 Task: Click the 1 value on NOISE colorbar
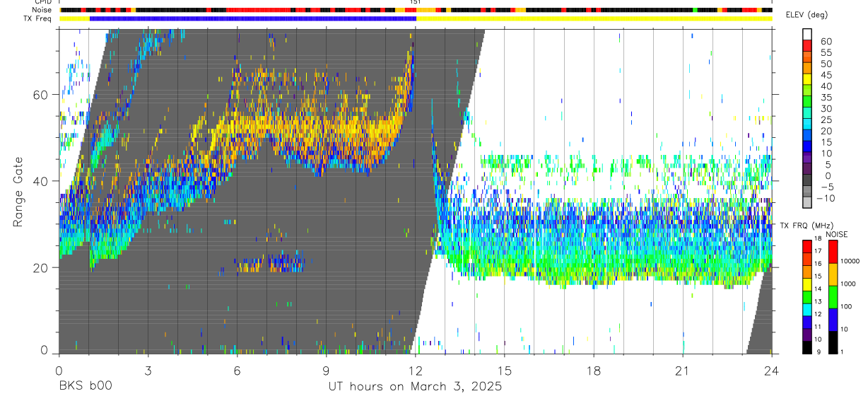pos(843,351)
